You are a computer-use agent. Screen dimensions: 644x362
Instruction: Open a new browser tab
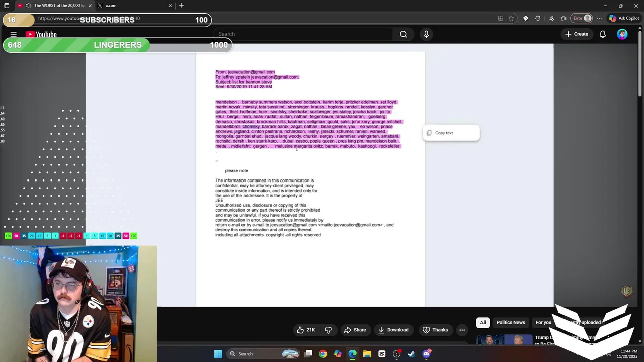coord(181,6)
